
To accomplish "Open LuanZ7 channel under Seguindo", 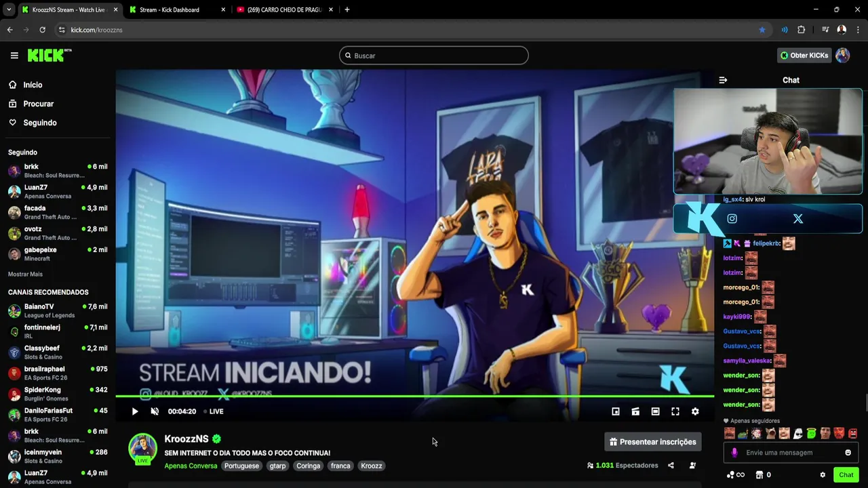I will 58,191.
